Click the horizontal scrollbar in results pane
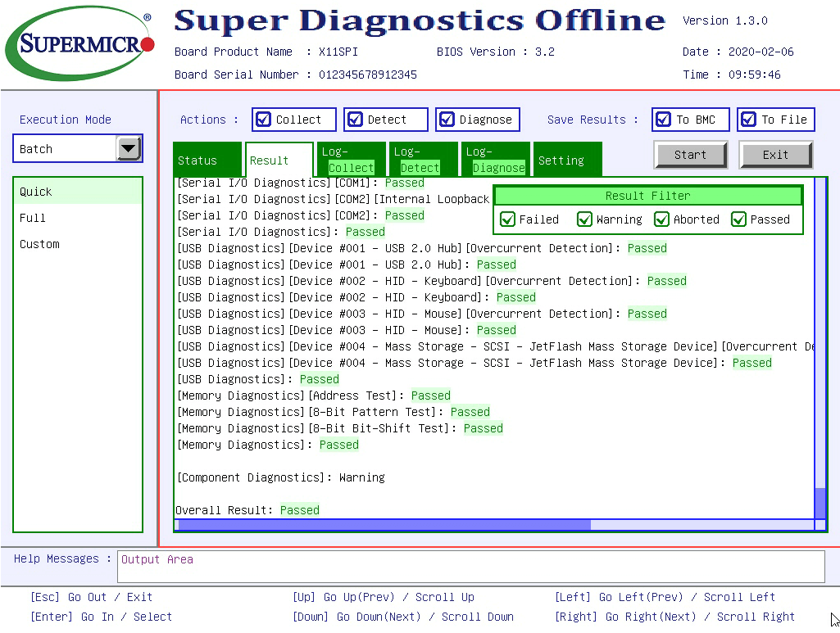Image resolution: width=840 pixels, height=633 pixels. [x=384, y=525]
